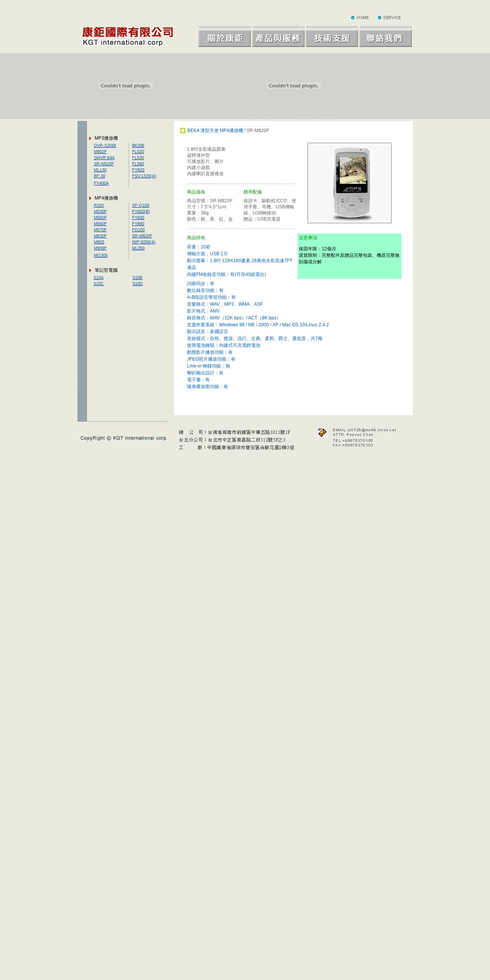Open the FY830 product link
Image resolution: width=490 pixels, height=980 pixels.
tap(138, 218)
